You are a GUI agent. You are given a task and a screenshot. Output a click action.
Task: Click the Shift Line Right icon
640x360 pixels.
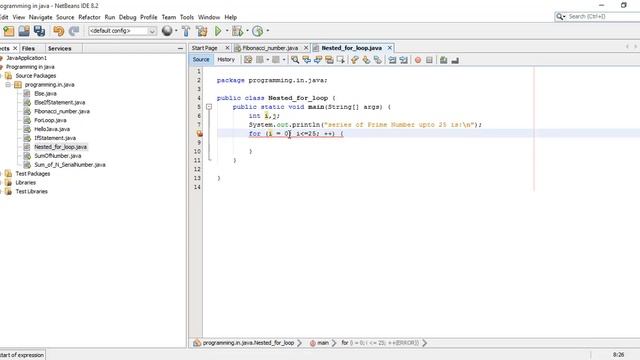click(x=403, y=60)
